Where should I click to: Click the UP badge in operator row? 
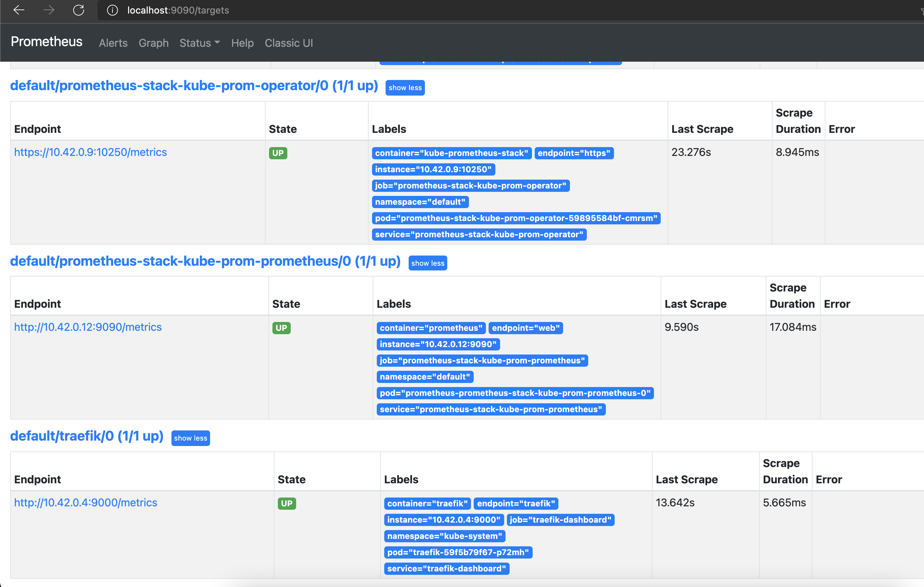pos(278,153)
